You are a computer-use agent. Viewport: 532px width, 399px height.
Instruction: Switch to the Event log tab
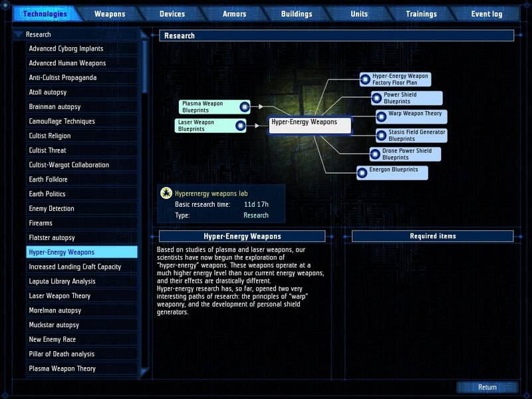[x=487, y=14]
